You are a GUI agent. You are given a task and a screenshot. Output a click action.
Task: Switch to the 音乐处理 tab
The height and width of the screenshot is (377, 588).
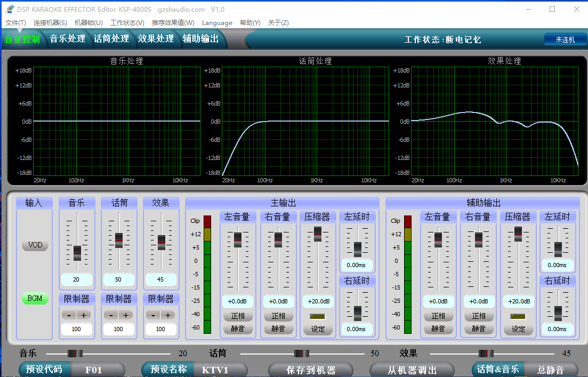tap(68, 39)
